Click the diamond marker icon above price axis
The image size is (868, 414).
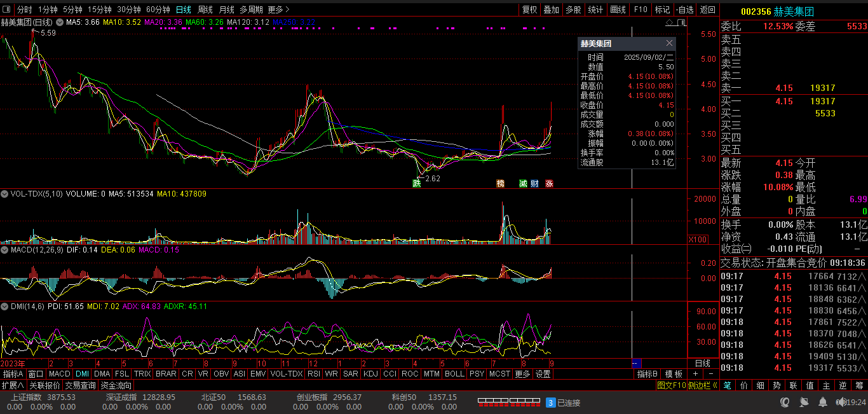[670, 22]
